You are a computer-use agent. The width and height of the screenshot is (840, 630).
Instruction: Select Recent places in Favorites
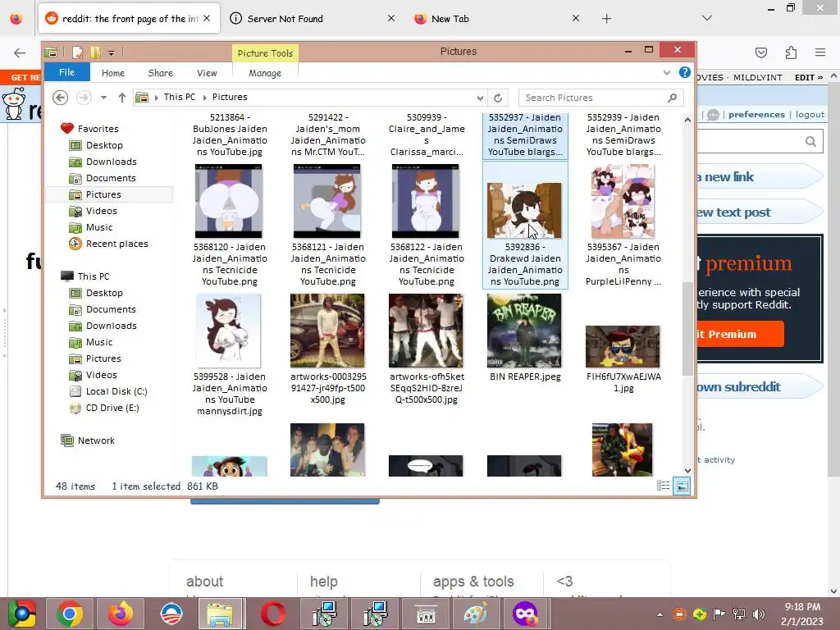click(109, 244)
